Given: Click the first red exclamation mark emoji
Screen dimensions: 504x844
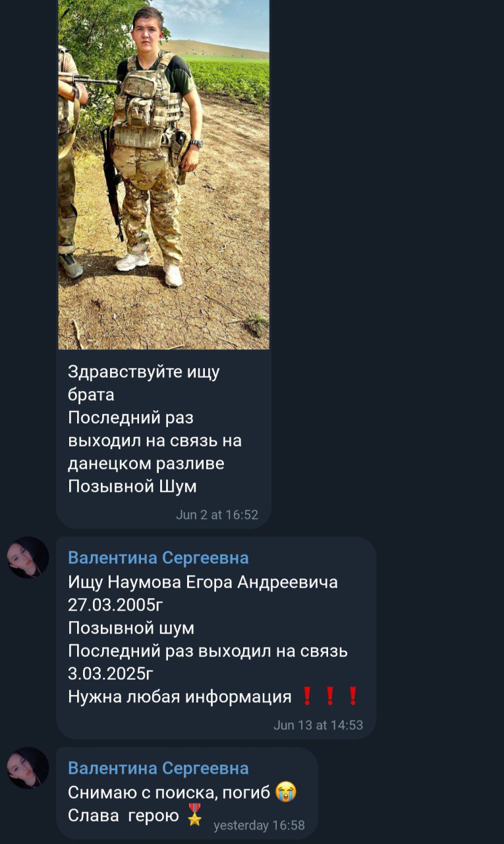Looking at the screenshot, I should pos(307,696).
